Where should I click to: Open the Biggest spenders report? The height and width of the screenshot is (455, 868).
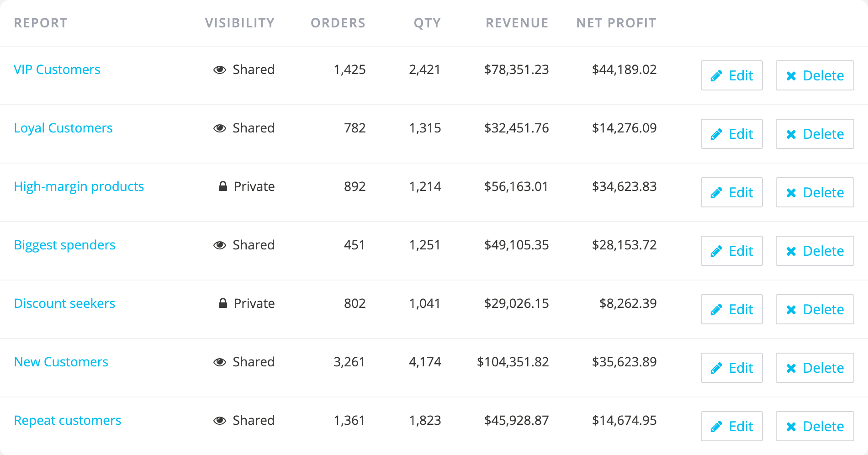pos(64,245)
